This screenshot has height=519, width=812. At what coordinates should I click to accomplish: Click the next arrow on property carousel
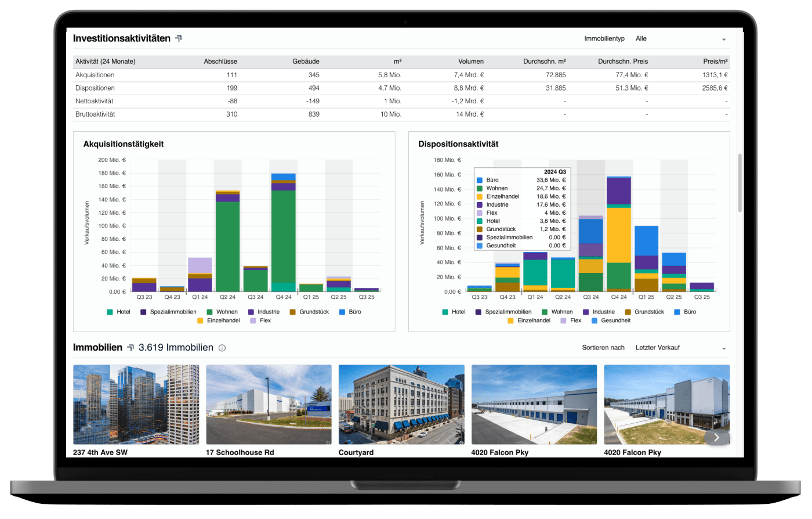716,438
